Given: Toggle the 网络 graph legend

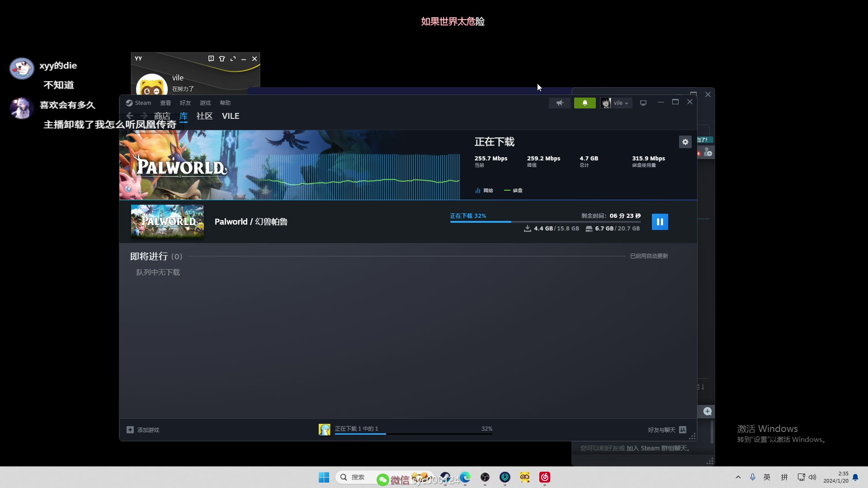Looking at the screenshot, I should (484, 191).
